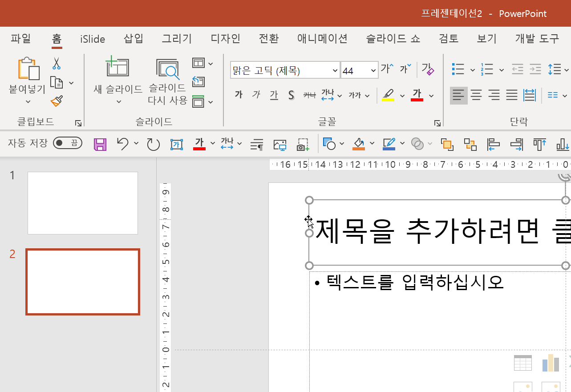Apply red font color in ribbon
This screenshot has height=392, width=571.
point(417,95)
